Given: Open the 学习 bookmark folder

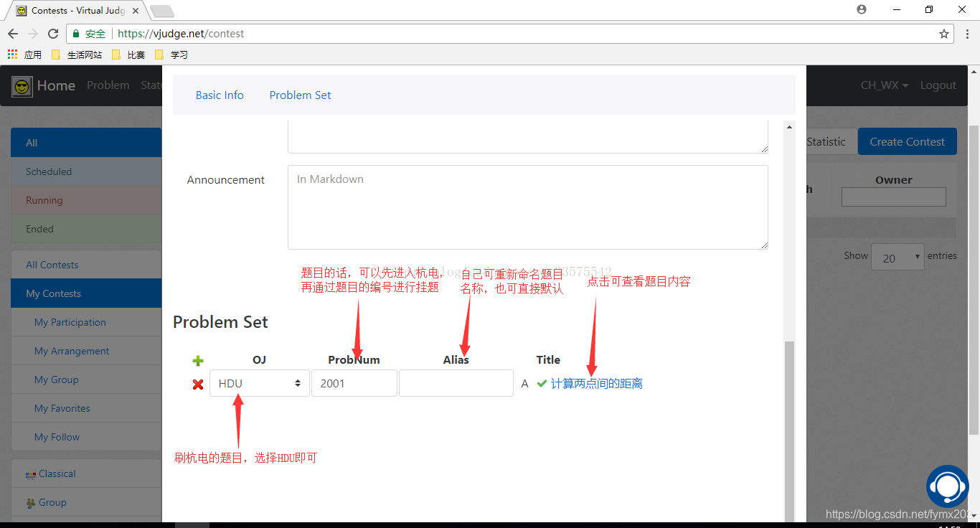Looking at the screenshot, I should click(x=171, y=55).
